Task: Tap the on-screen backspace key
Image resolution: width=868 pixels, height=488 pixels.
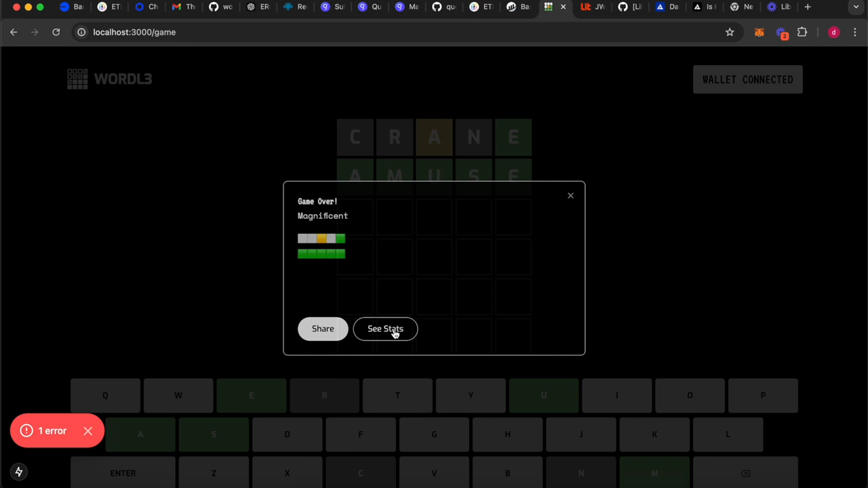Action: coord(745,473)
